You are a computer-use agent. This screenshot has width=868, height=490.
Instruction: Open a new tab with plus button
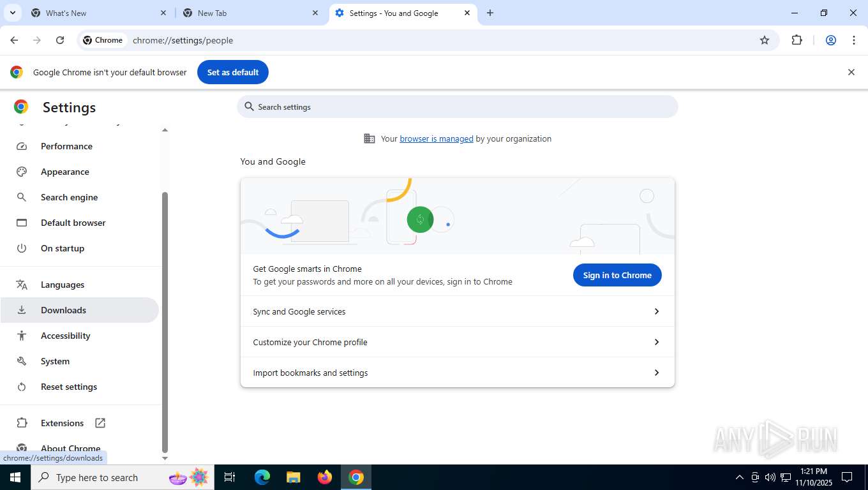point(490,13)
